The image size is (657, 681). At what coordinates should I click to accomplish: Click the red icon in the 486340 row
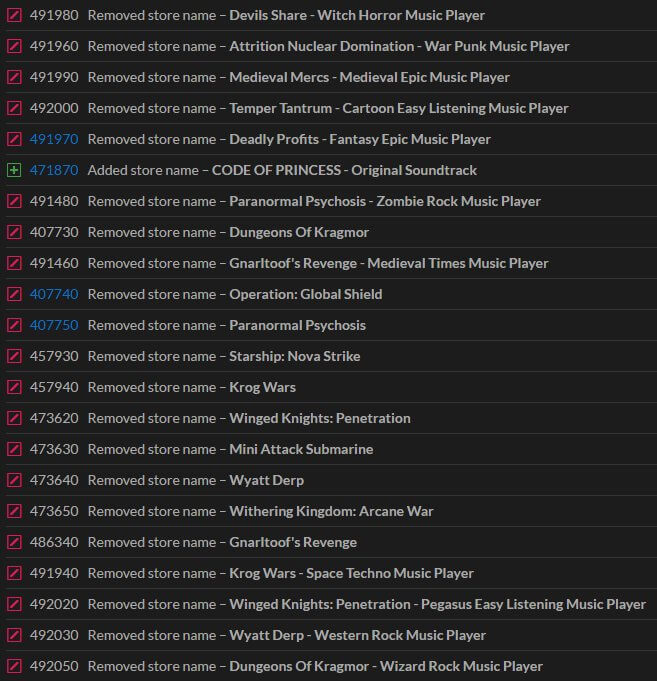point(14,543)
